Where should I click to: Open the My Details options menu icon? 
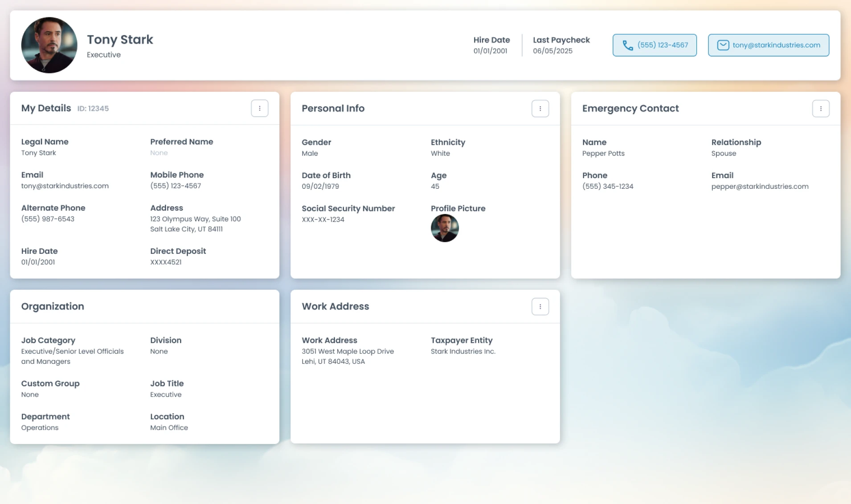point(259,108)
